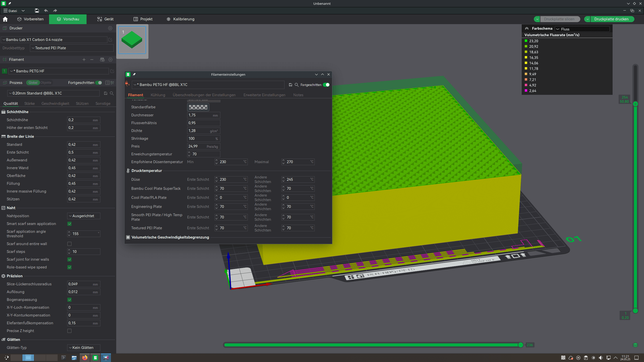Click the horizontal move slider handle
The image size is (644, 362).
521,345
